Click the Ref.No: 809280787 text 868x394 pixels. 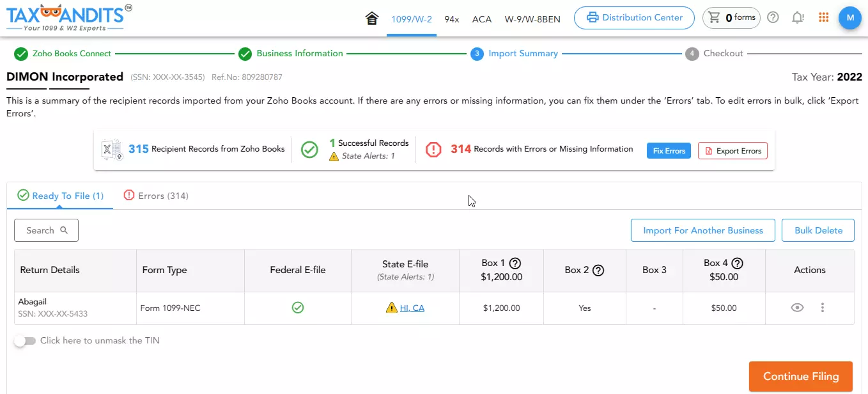[x=247, y=77]
